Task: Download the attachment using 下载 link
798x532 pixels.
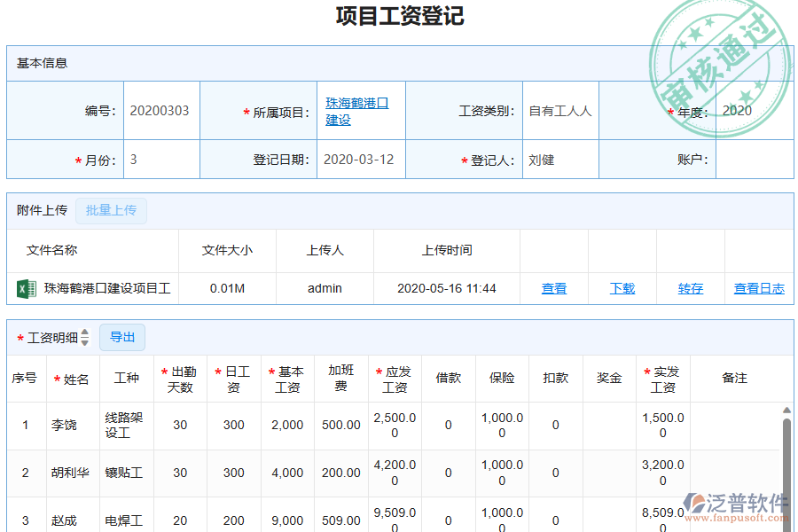Action: click(622, 287)
